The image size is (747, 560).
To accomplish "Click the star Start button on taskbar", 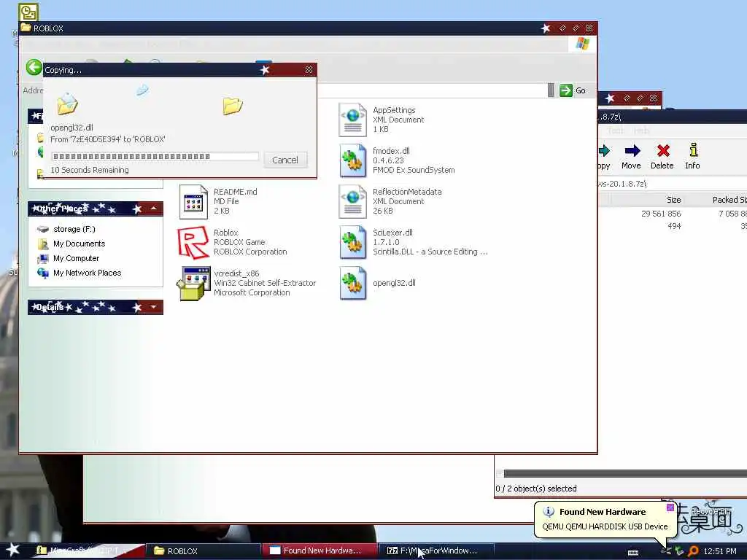I will (x=12, y=550).
